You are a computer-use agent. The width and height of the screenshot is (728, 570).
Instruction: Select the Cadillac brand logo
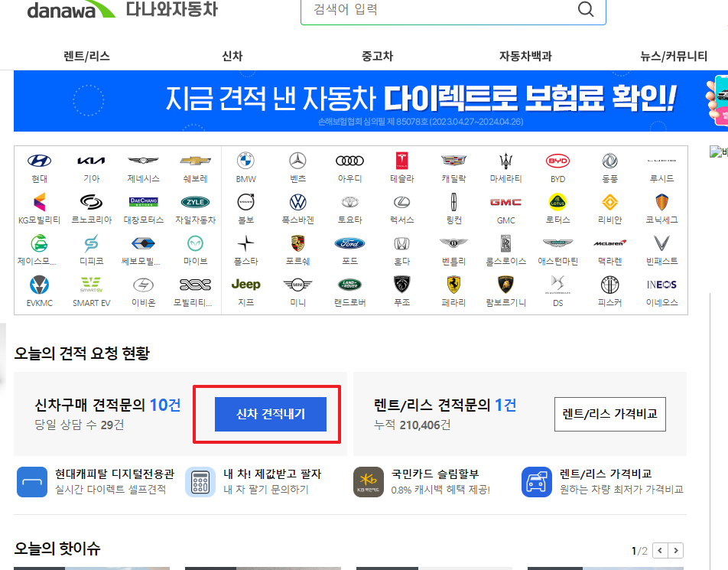click(453, 161)
